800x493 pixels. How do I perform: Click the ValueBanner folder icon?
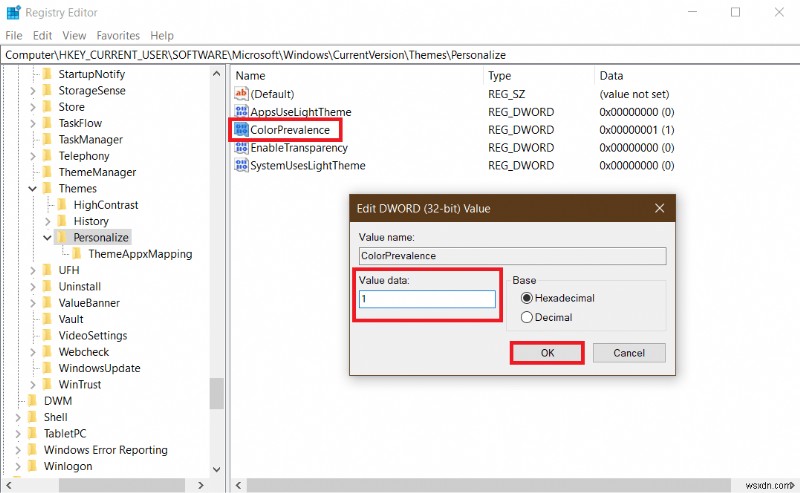pyautogui.click(x=47, y=303)
